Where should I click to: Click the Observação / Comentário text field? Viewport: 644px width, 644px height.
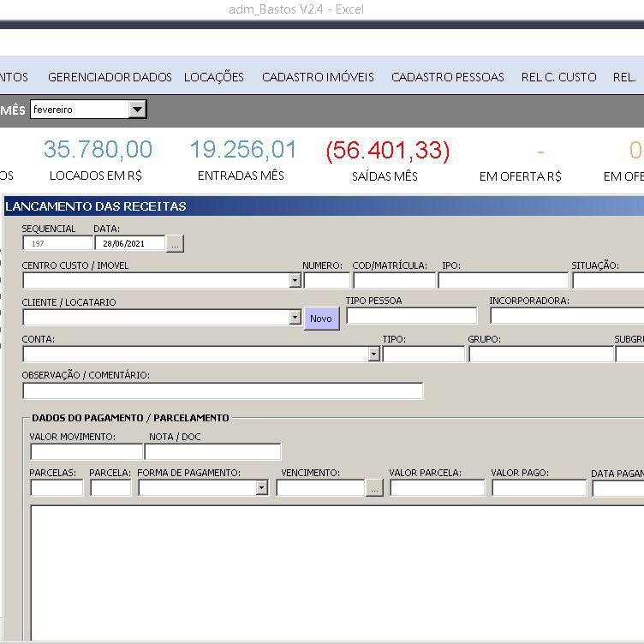point(223,391)
